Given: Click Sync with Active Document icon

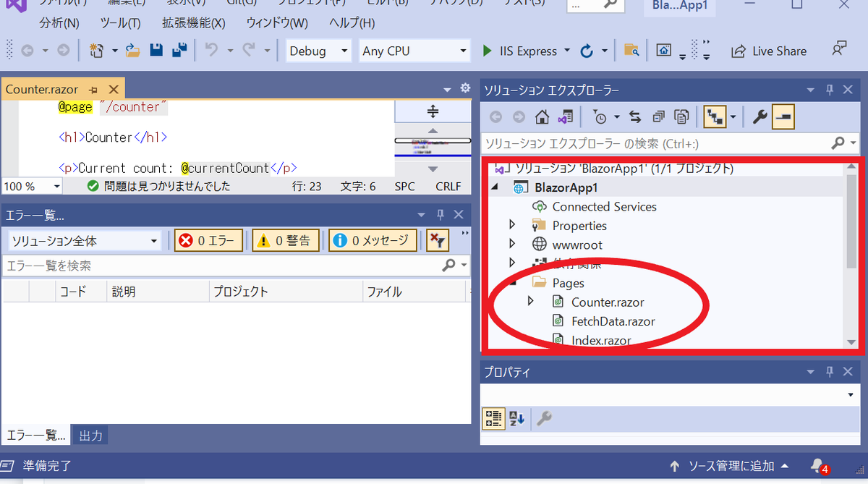Looking at the screenshot, I should [x=635, y=116].
